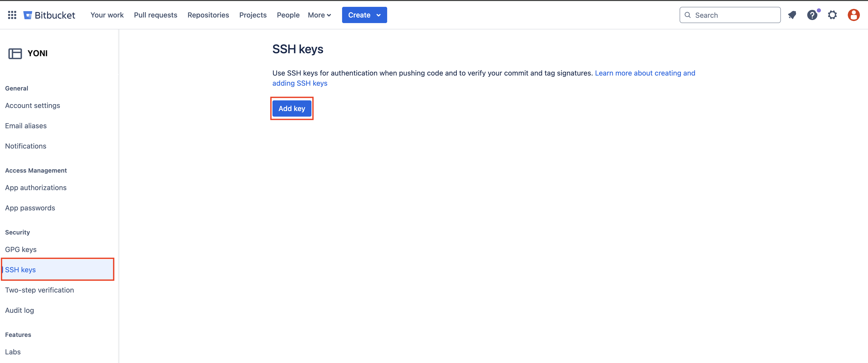This screenshot has width=868, height=363.
Task: Open the help question mark icon
Action: point(812,15)
